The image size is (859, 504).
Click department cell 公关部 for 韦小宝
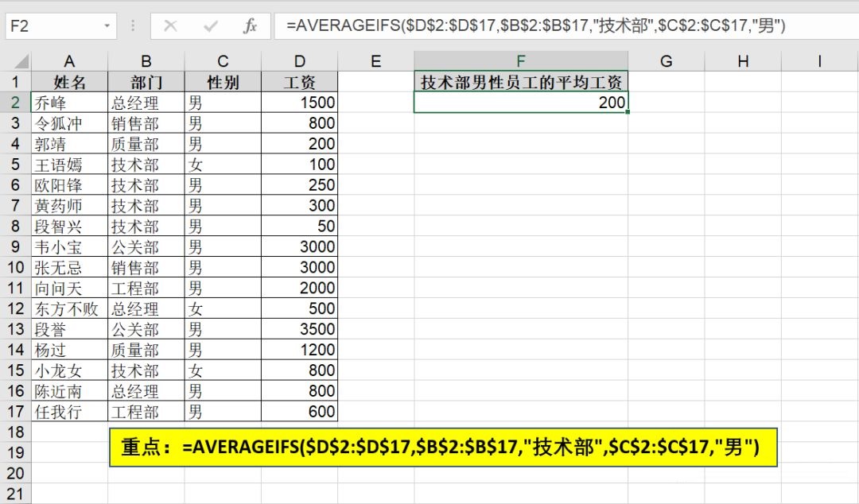[x=146, y=246]
